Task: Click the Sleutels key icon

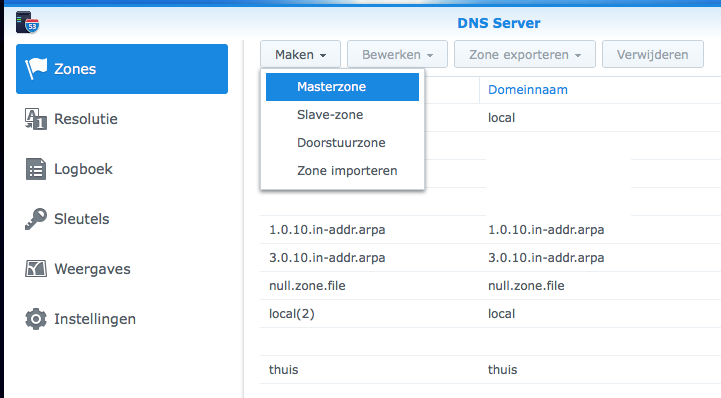Action: click(36, 219)
